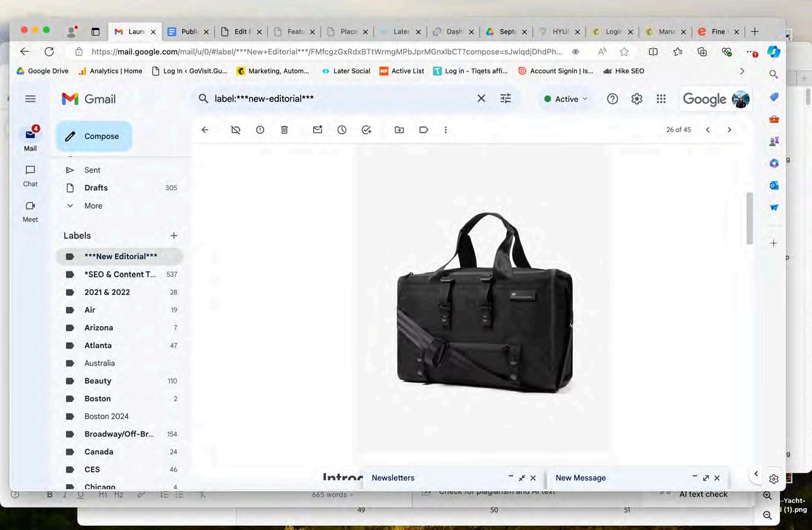This screenshot has height=530, width=812.
Task: Open Google apps grid
Action: [x=661, y=99]
